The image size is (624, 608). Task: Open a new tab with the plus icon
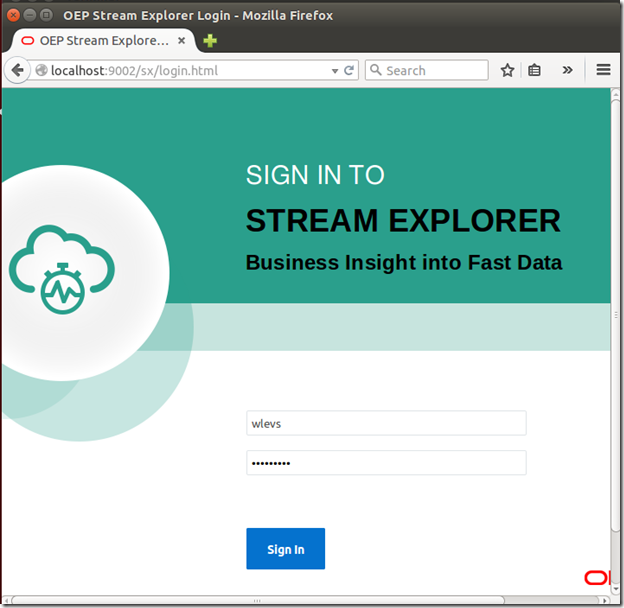[210, 41]
